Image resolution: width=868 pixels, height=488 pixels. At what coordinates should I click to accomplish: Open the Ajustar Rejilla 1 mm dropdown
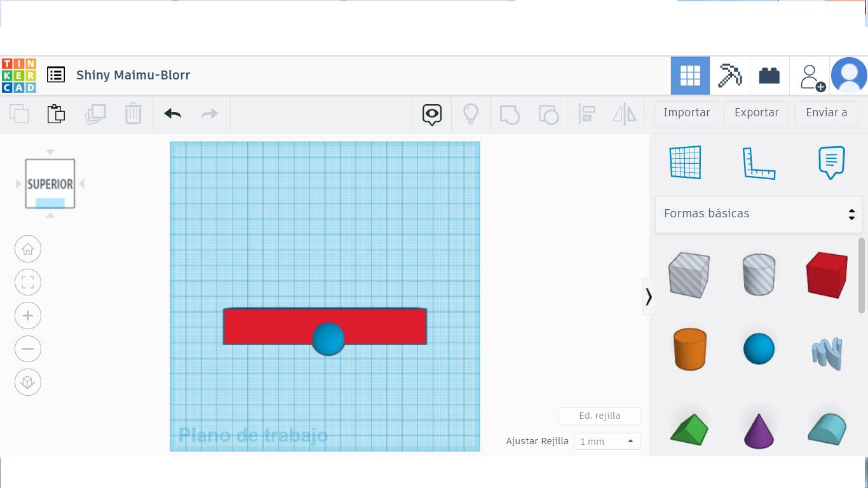[607, 441]
